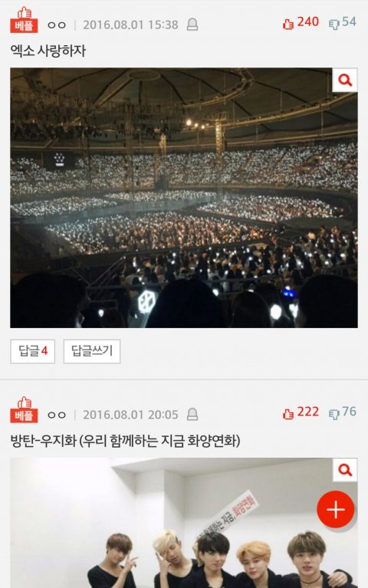Click the ㅇㅇ username on first comment
Image resolution: width=368 pixels, height=588 pixels.
click(x=57, y=25)
